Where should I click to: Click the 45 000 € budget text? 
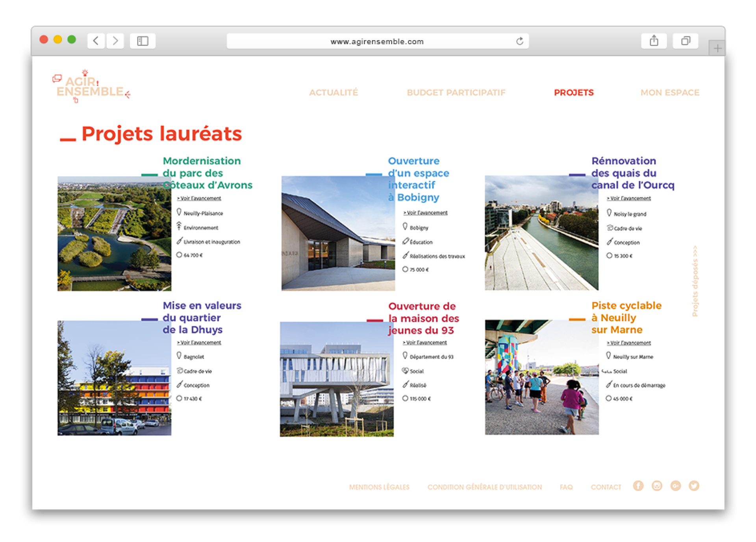click(x=623, y=399)
